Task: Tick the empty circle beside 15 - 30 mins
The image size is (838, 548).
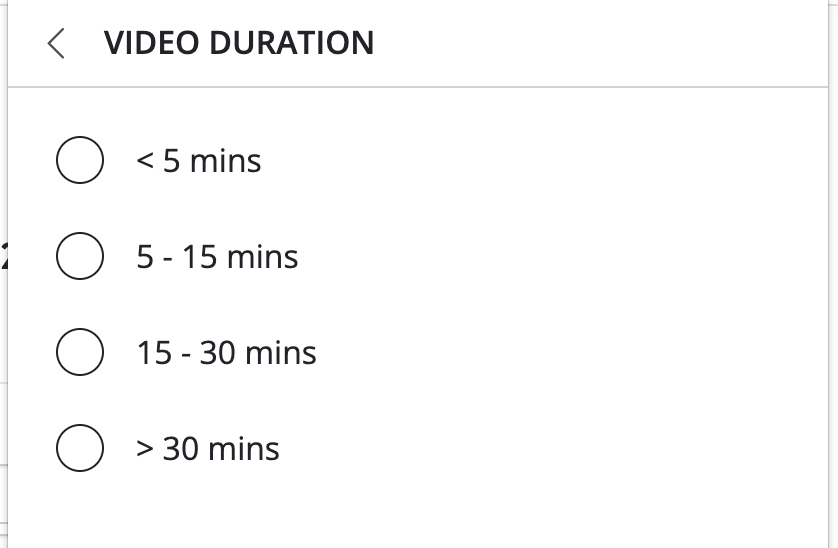Action: point(80,353)
